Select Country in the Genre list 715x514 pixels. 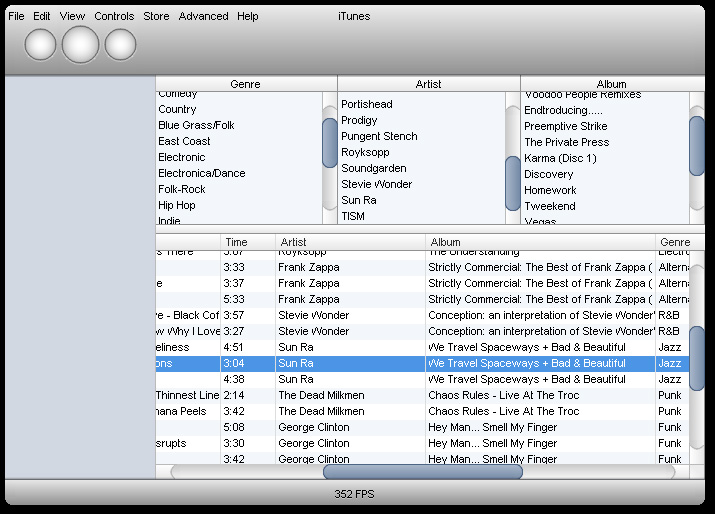point(239,109)
